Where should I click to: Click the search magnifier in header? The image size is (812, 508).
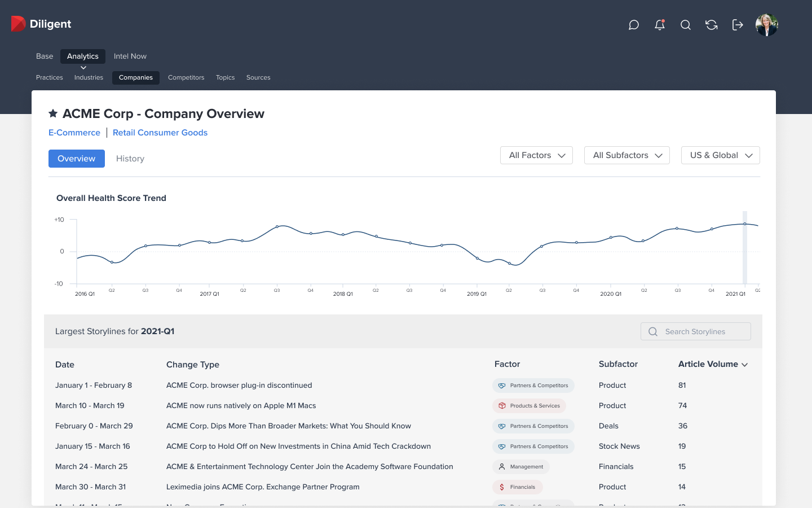click(x=686, y=25)
